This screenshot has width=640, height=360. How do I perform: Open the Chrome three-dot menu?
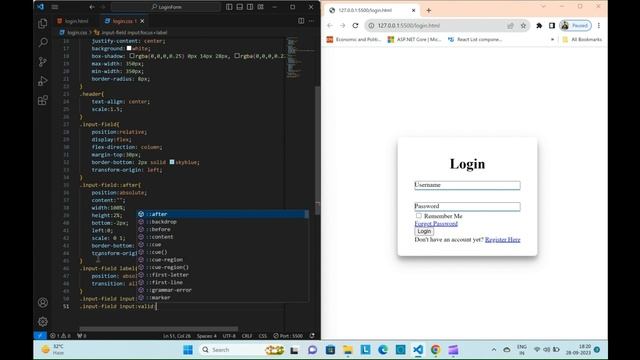click(x=599, y=26)
